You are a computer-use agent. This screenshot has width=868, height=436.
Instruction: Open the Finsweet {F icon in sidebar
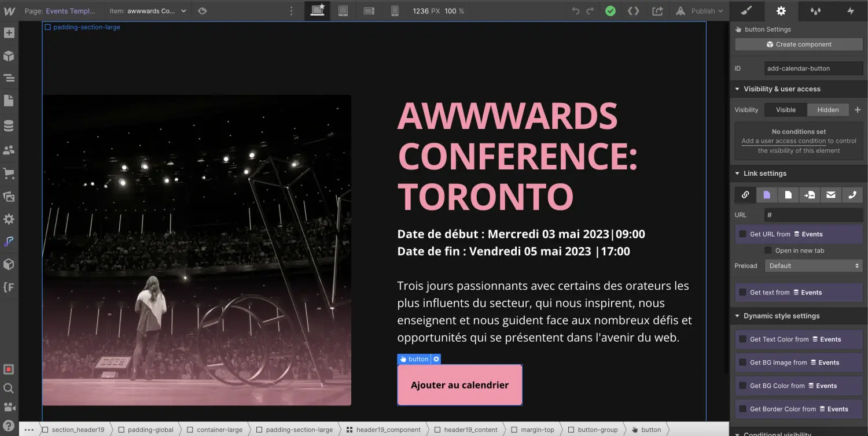9,287
